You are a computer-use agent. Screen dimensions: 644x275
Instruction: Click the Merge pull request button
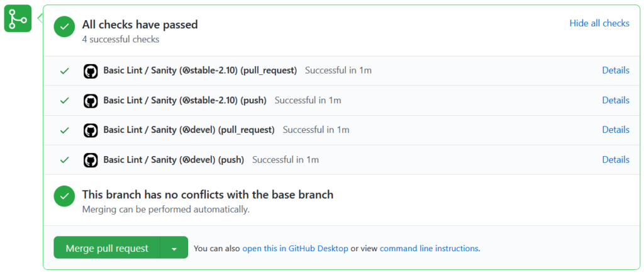[107, 248]
